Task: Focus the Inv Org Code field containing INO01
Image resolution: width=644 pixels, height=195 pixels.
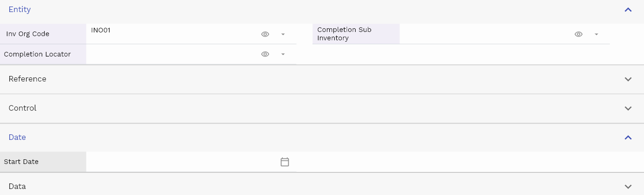Action: coord(172,34)
